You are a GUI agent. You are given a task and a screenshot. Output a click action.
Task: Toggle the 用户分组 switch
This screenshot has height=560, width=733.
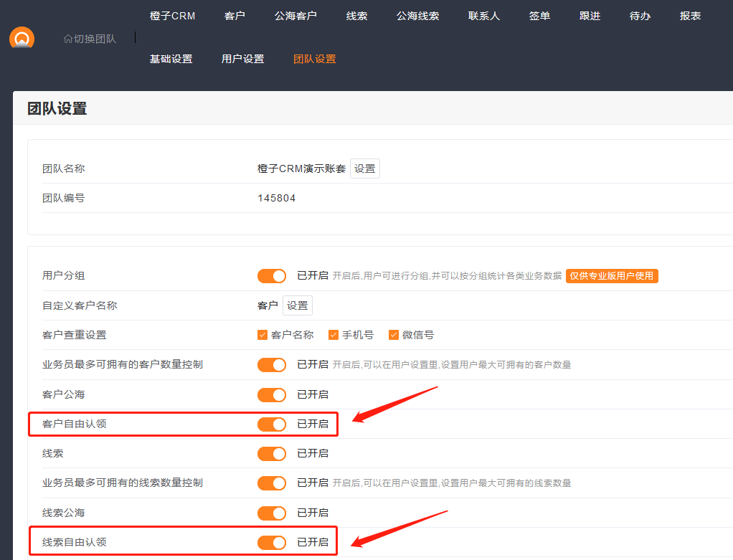[x=272, y=276]
